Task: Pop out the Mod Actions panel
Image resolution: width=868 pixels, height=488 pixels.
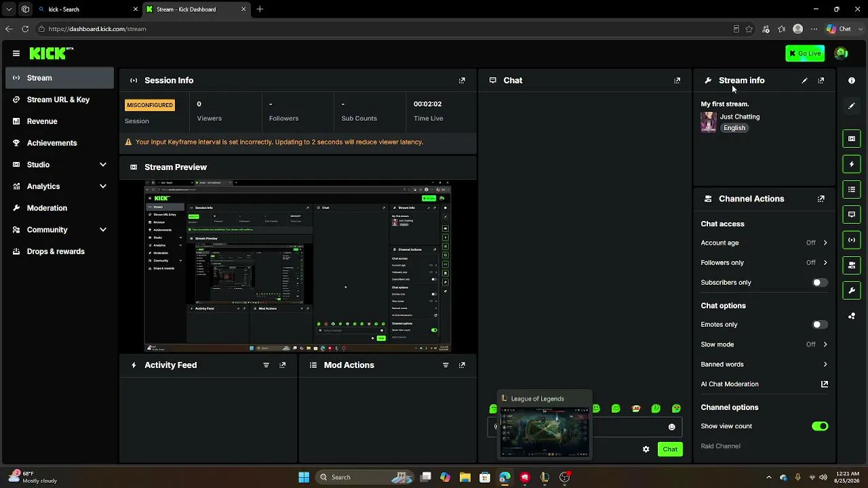Action: (x=462, y=365)
